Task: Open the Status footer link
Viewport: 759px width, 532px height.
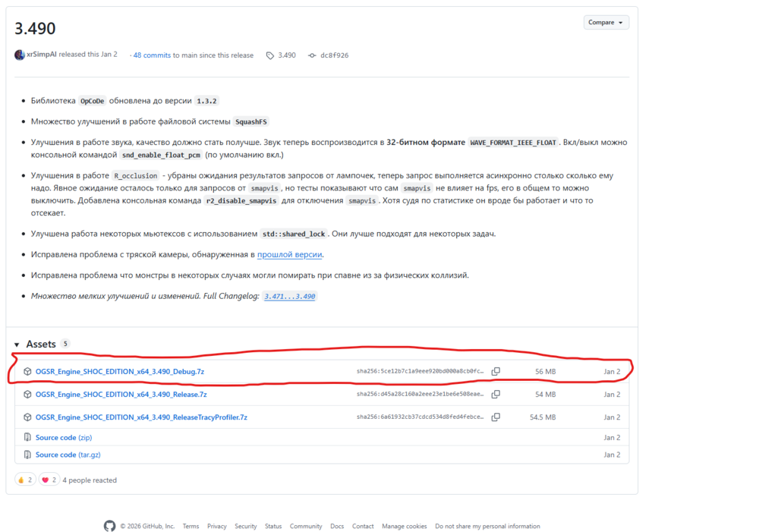Action: click(273, 526)
